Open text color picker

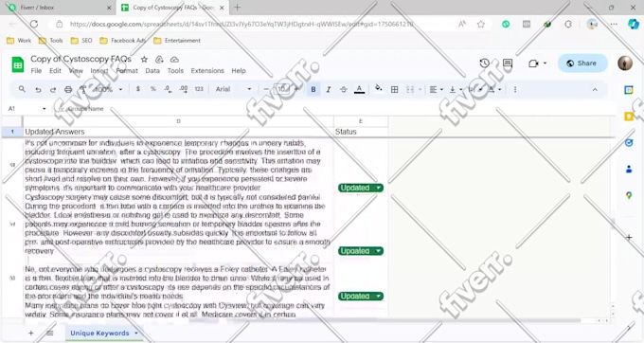(x=359, y=90)
